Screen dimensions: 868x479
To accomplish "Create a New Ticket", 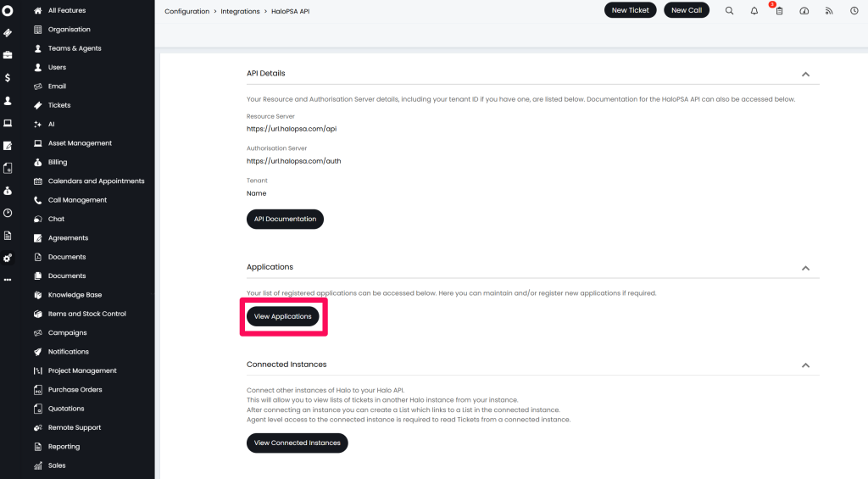I will coord(630,10).
